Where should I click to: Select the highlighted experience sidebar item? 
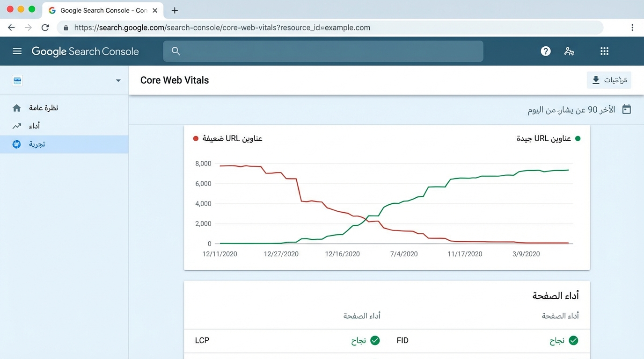point(64,144)
